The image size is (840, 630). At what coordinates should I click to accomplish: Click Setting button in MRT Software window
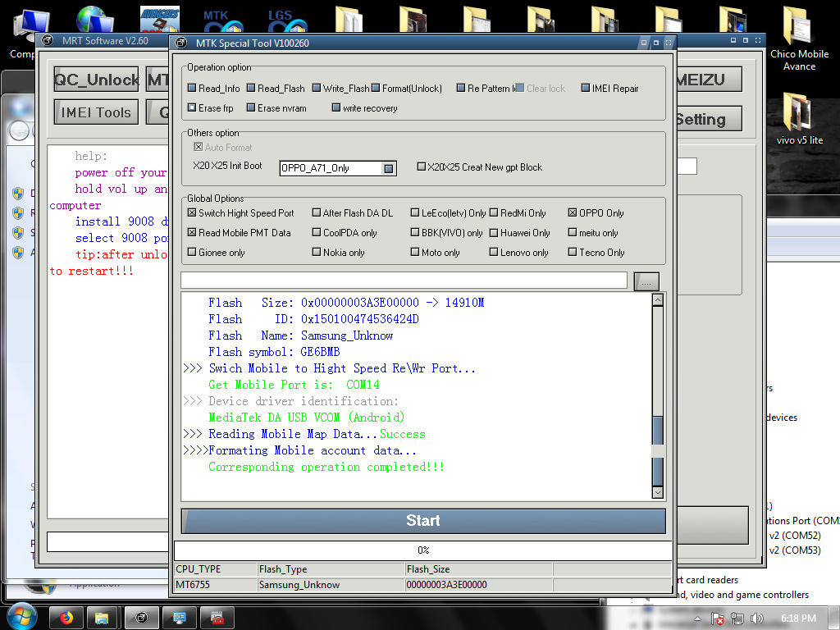click(710, 119)
